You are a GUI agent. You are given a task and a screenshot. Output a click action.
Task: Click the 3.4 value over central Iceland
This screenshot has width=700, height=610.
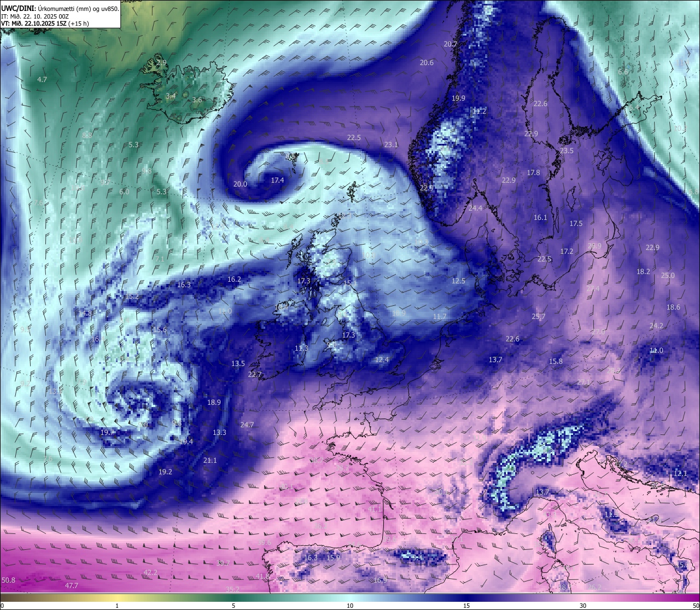pyautogui.click(x=171, y=96)
